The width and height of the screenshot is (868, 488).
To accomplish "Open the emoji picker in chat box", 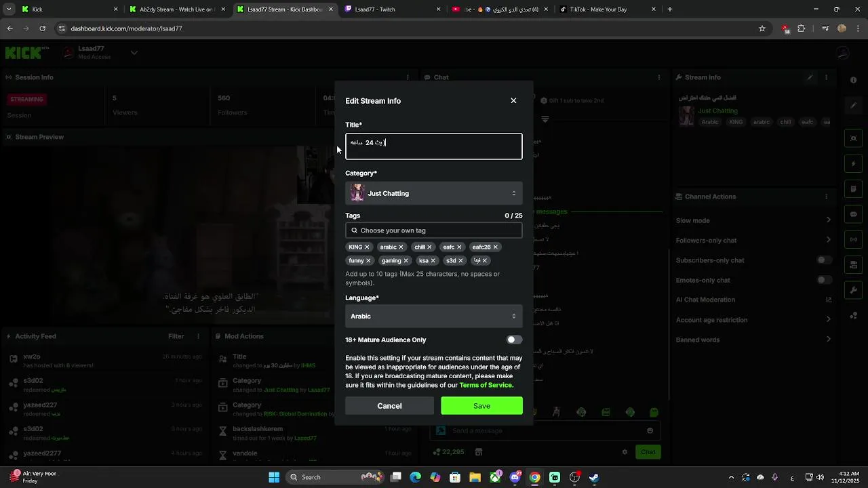I will coord(650,431).
